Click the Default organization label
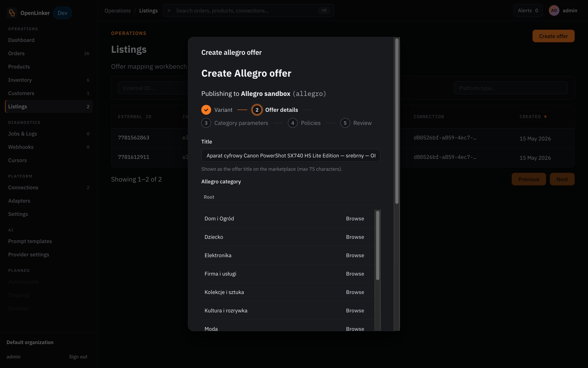The height and width of the screenshot is (368, 588). coord(30,342)
